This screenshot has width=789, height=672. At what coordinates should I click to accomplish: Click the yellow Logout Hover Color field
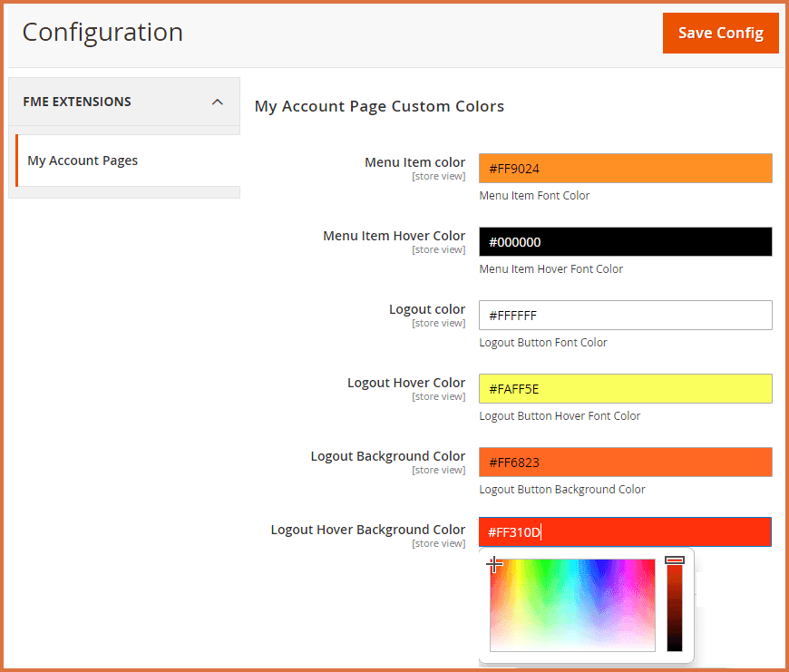tap(625, 389)
